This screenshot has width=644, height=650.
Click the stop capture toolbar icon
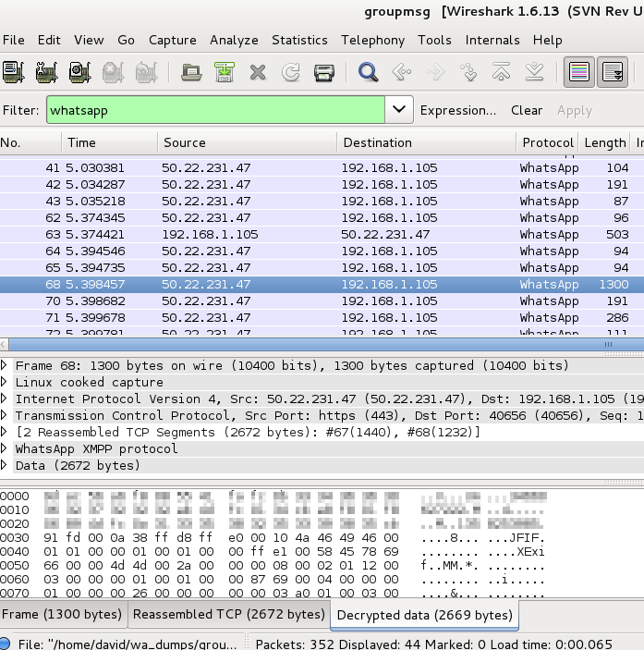113,72
